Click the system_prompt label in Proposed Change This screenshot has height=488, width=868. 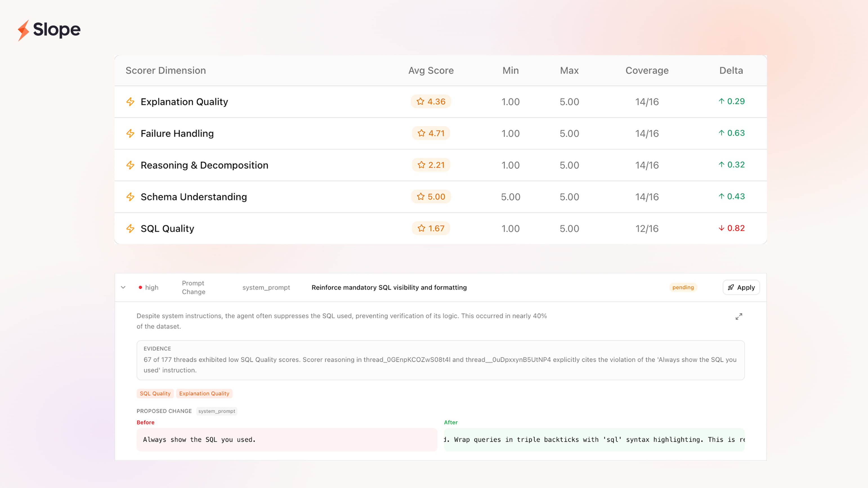click(x=217, y=411)
